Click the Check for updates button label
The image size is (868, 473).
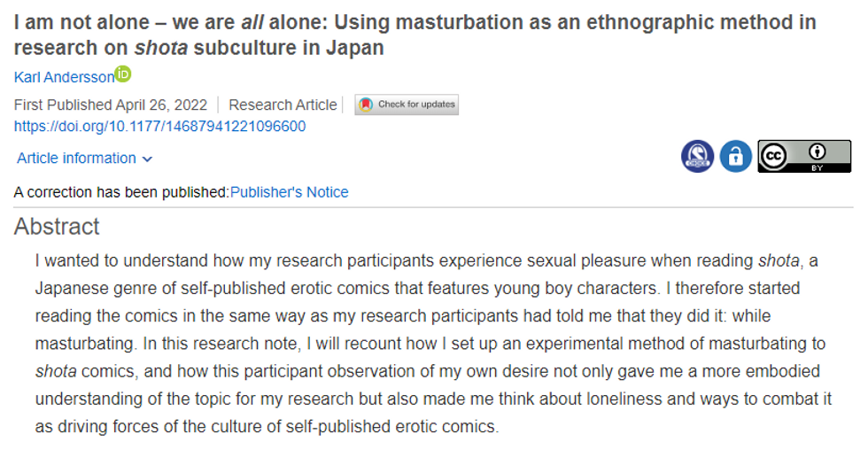click(x=416, y=105)
